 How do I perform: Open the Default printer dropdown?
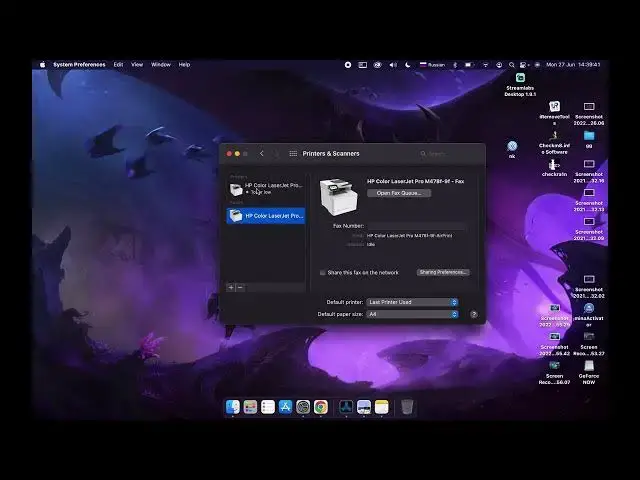tap(412, 302)
